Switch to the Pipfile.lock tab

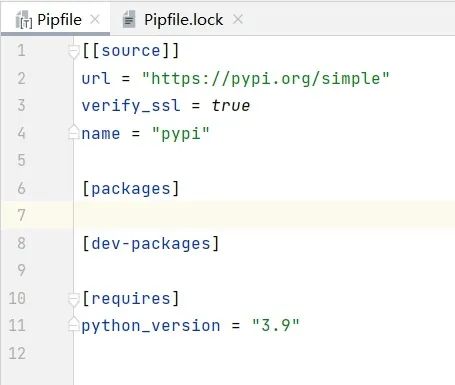click(183, 20)
